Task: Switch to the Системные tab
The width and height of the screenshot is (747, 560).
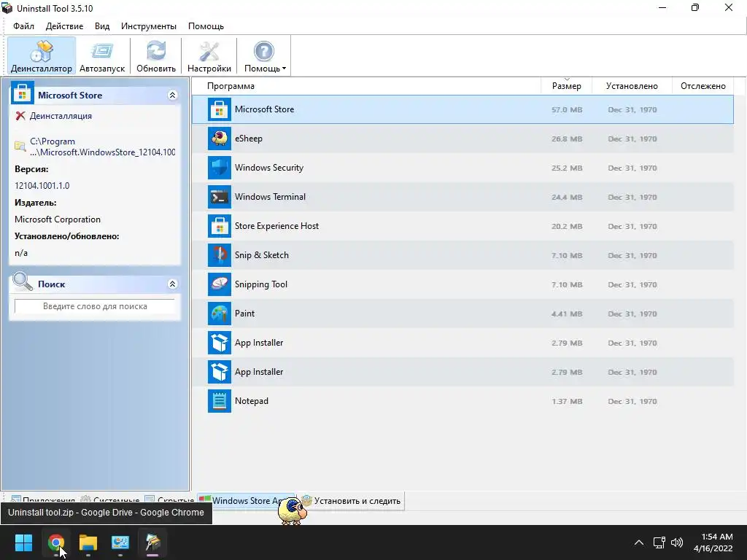Action: [111, 500]
